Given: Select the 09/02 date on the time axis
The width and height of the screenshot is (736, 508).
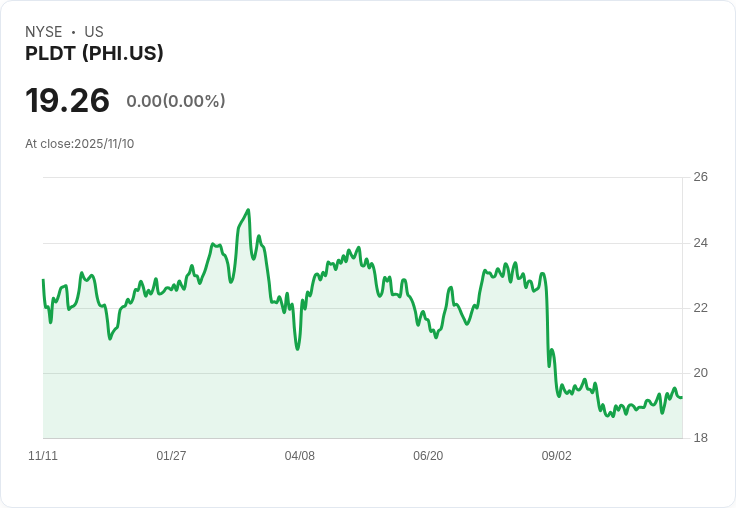Looking at the screenshot, I should 556,456.
